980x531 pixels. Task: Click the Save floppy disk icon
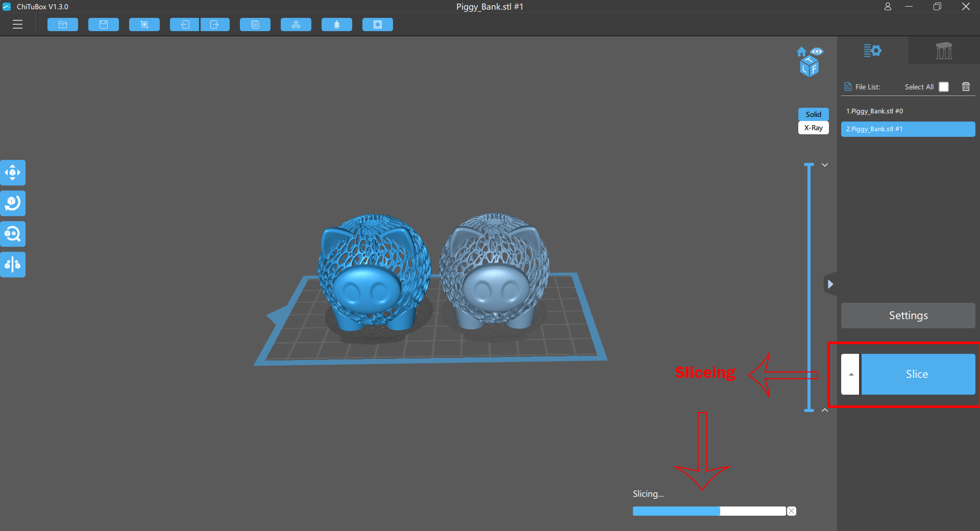104,25
